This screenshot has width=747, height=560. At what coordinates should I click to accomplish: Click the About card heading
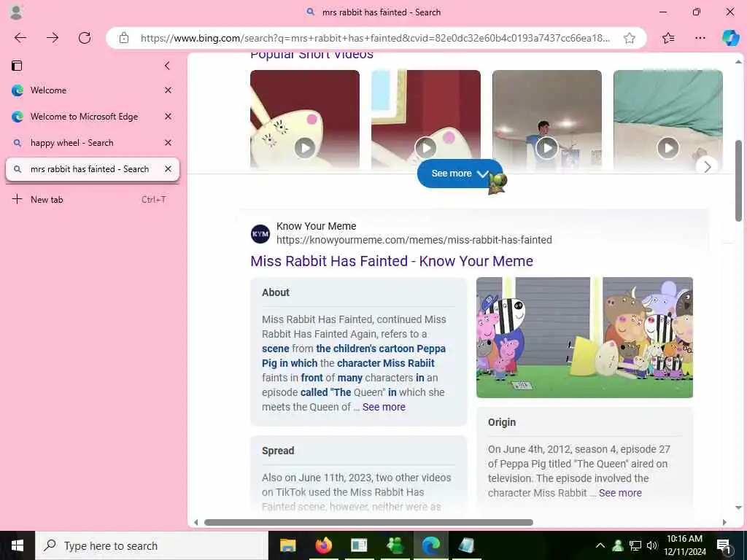275,292
